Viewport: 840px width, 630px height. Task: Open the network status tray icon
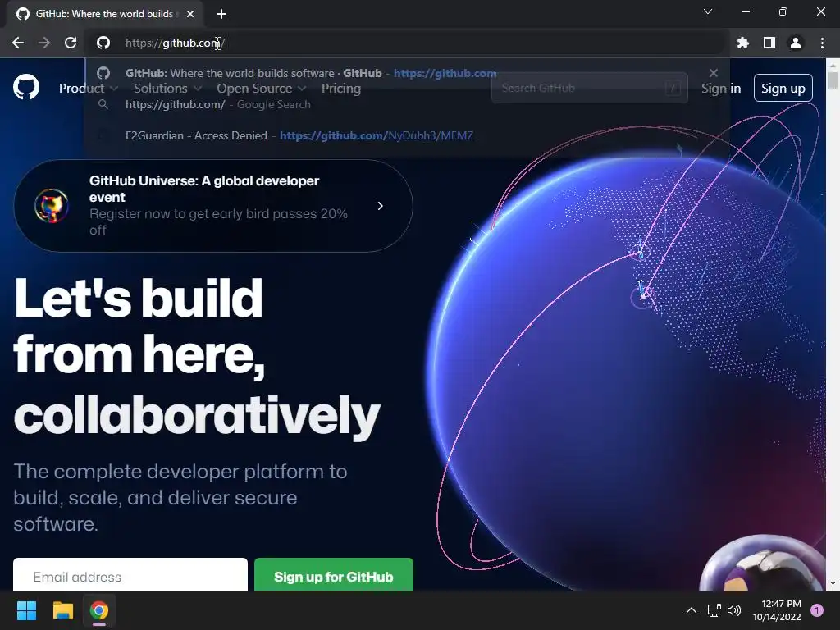pos(714,610)
